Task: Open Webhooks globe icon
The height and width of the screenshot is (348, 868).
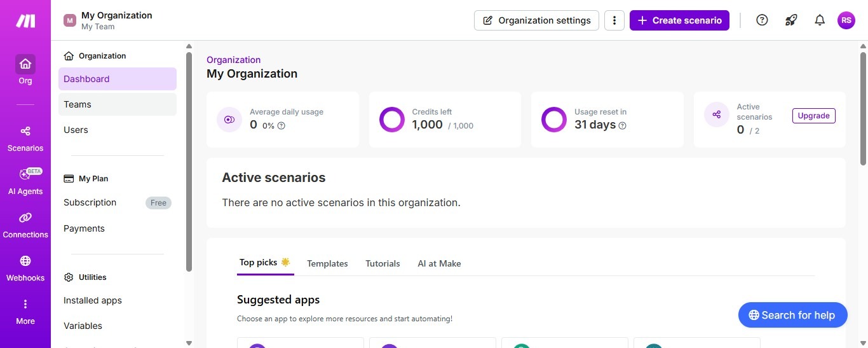Action: [25, 261]
